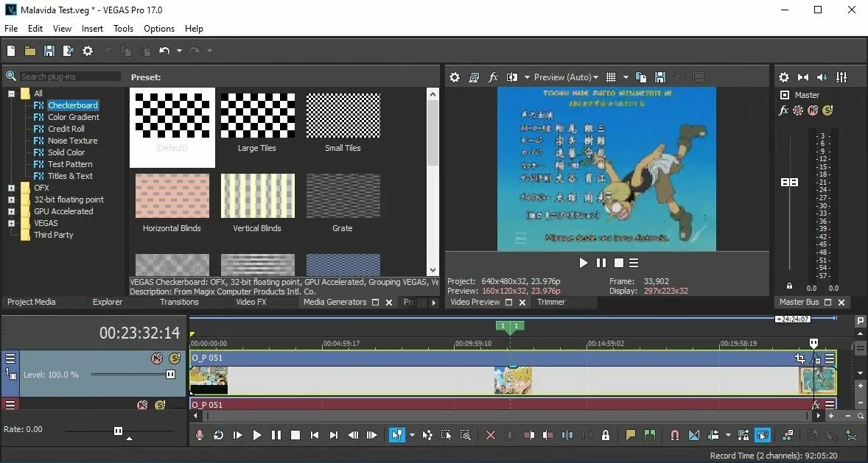
Task: Open the Insert menu
Action: coord(92,29)
